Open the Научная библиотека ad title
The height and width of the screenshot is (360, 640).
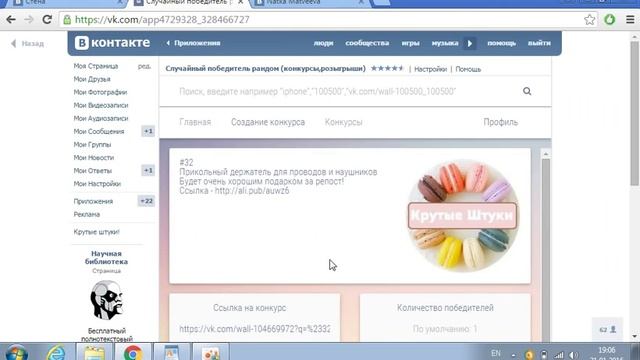[x=106, y=258]
